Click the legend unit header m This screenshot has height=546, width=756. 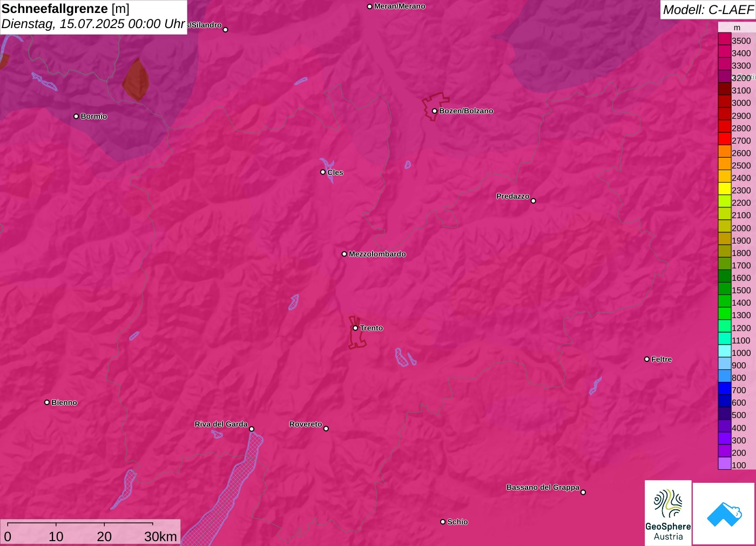point(737,28)
